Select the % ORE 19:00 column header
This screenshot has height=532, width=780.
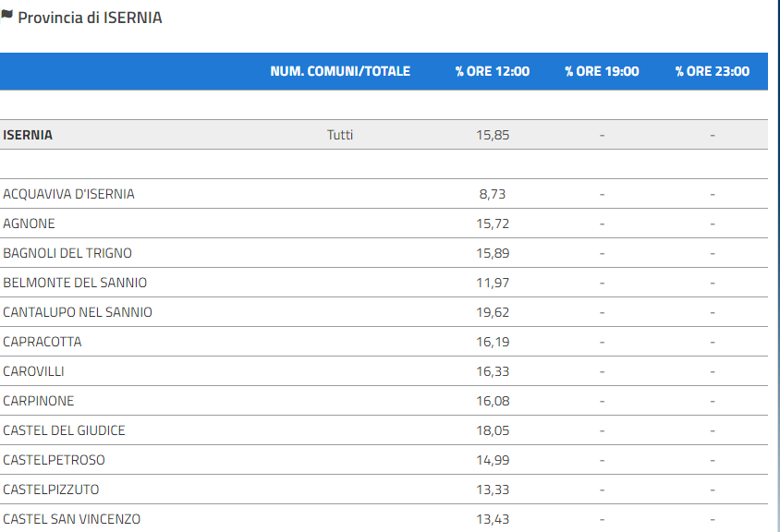tap(602, 71)
